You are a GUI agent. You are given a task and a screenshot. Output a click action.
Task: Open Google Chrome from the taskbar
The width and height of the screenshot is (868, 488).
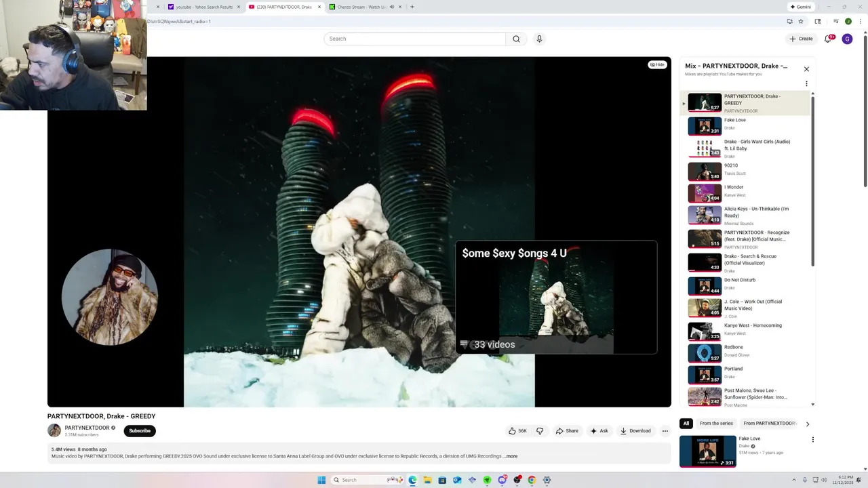pyautogui.click(x=532, y=480)
